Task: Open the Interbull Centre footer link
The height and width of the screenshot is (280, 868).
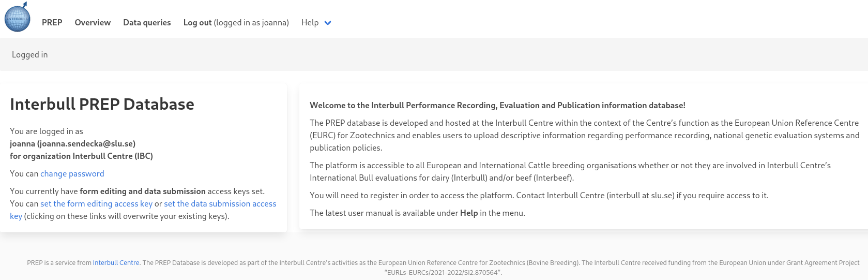Action: click(x=116, y=263)
